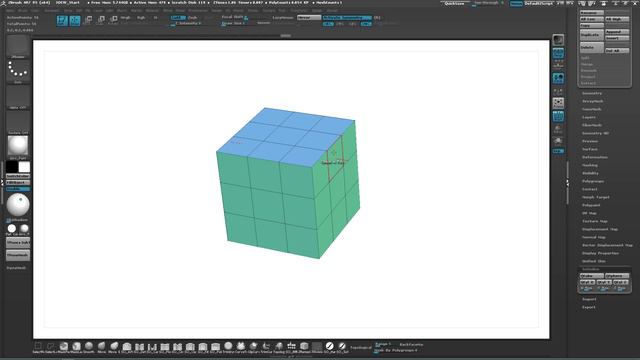Select the SelectRect brush icon

click(x=38, y=347)
